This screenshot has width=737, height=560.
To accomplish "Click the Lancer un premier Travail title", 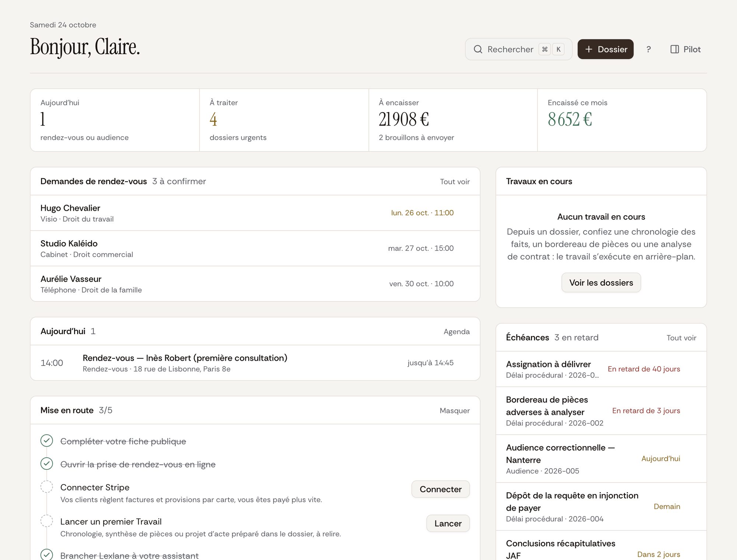I will click(111, 522).
